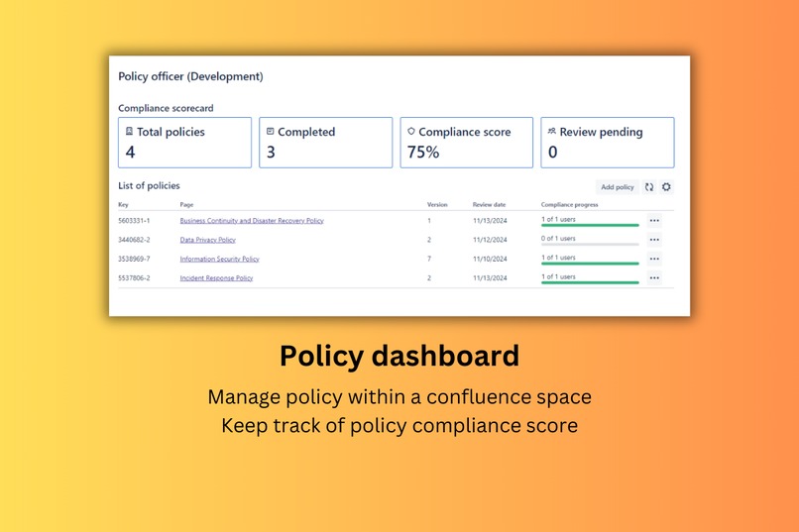The width and height of the screenshot is (799, 532).
Task: Open Business Continuity and Disaster Recovery Policy
Action: (252, 221)
